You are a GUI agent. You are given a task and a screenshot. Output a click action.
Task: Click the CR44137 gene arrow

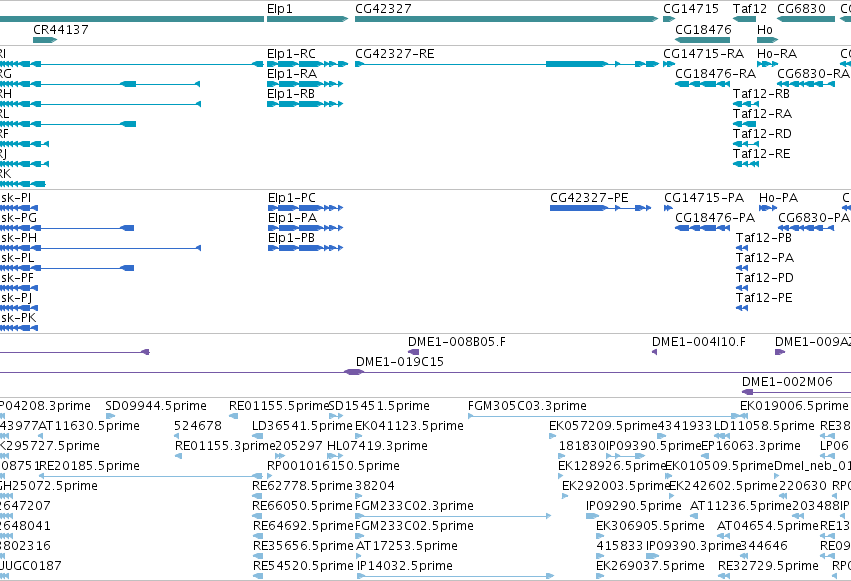[x=45, y=40]
